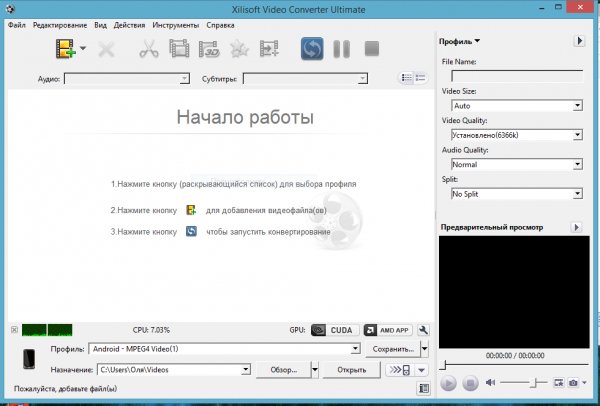Select the Clip scissors tool
The height and width of the screenshot is (406, 600).
[149, 49]
